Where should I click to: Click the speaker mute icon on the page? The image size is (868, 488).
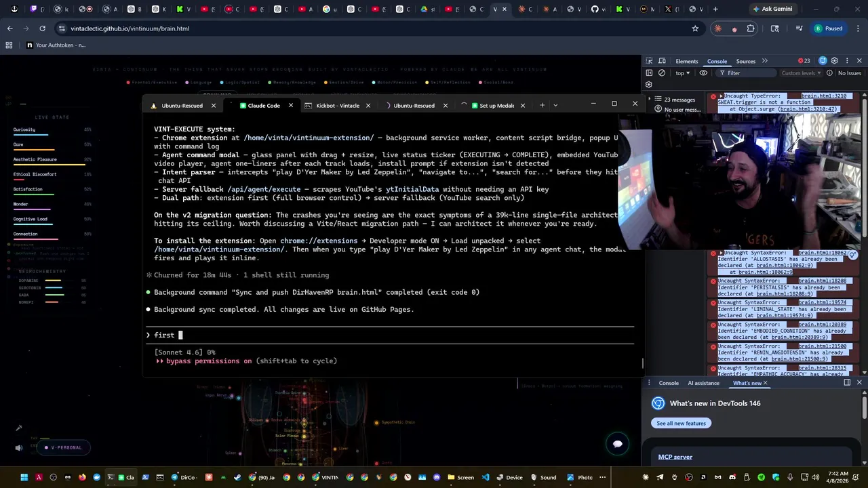coord(19,447)
